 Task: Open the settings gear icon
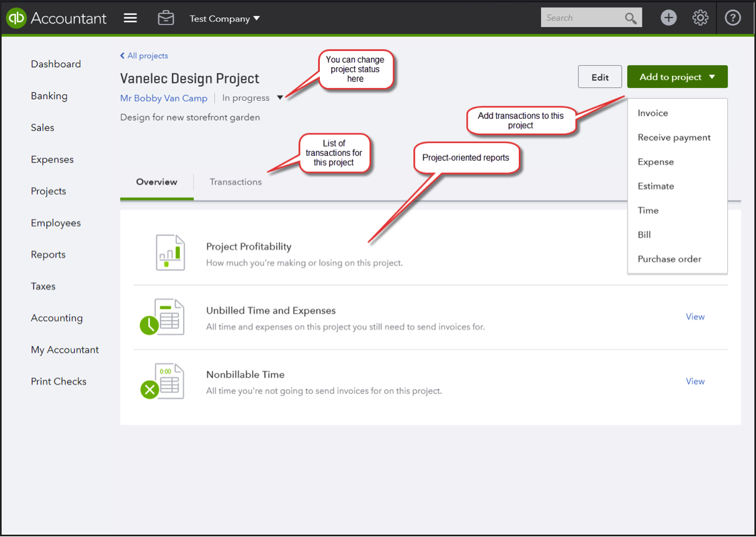point(700,17)
